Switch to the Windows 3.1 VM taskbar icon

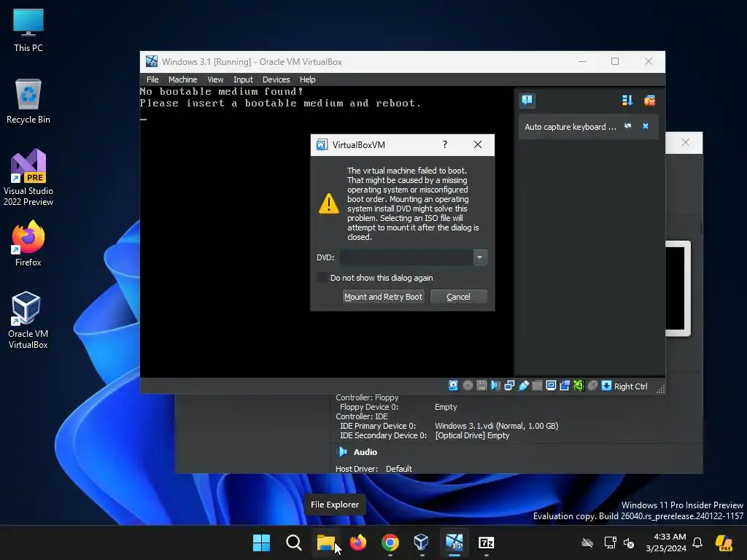click(x=454, y=542)
